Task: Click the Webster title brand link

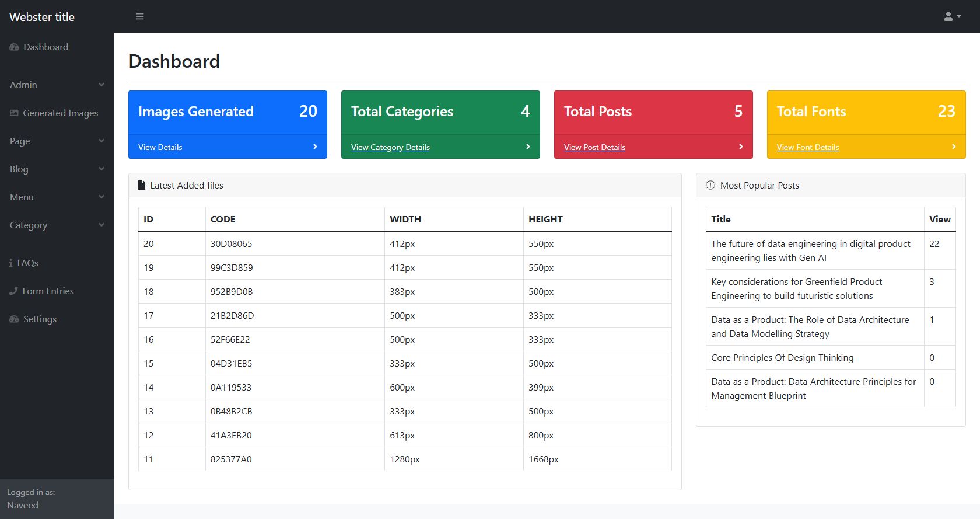Action: pyautogui.click(x=42, y=17)
